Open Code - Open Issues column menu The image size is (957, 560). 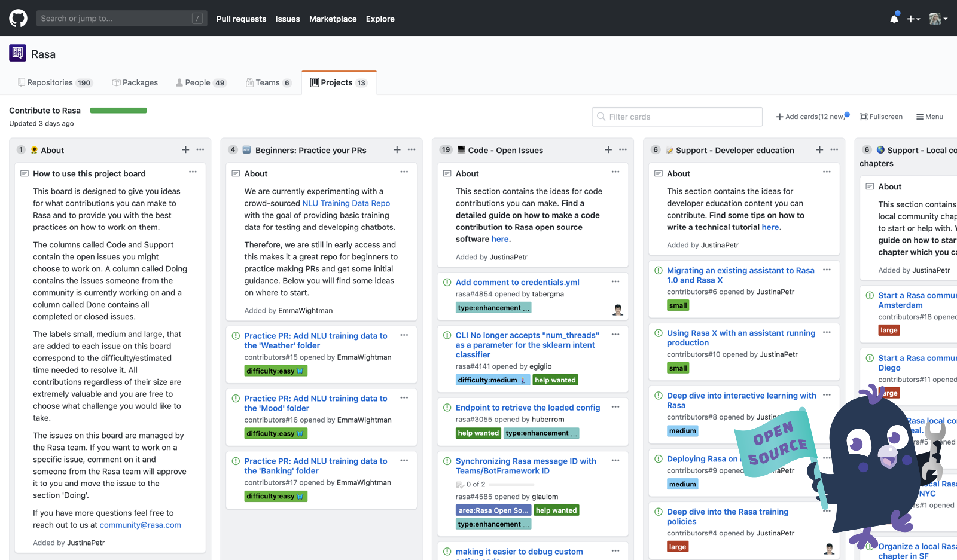(x=623, y=150)
